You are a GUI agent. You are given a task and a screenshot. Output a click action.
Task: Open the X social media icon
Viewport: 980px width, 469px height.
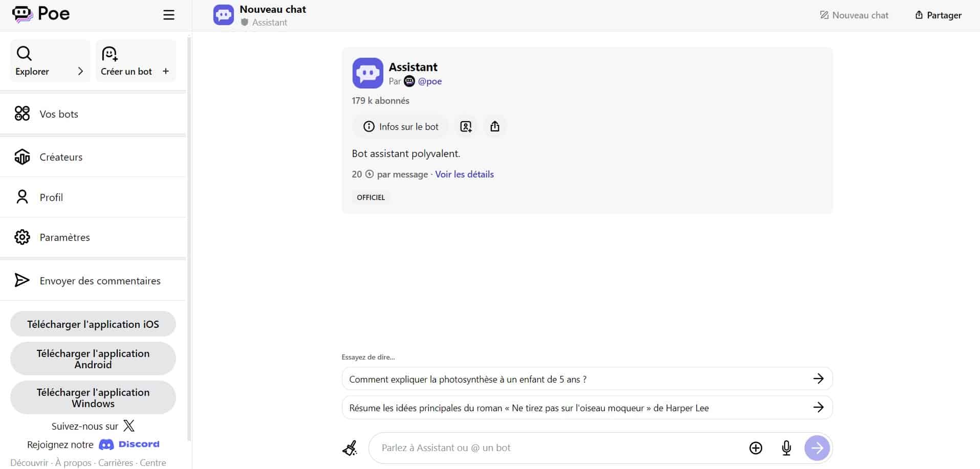click(x=129, y=426)
